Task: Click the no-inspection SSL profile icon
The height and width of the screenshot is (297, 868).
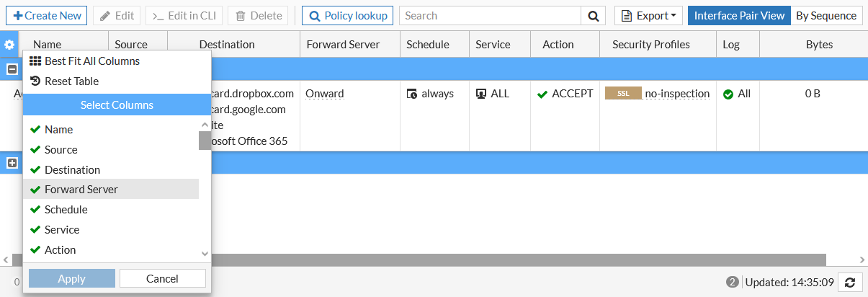Action: point(623,94)
